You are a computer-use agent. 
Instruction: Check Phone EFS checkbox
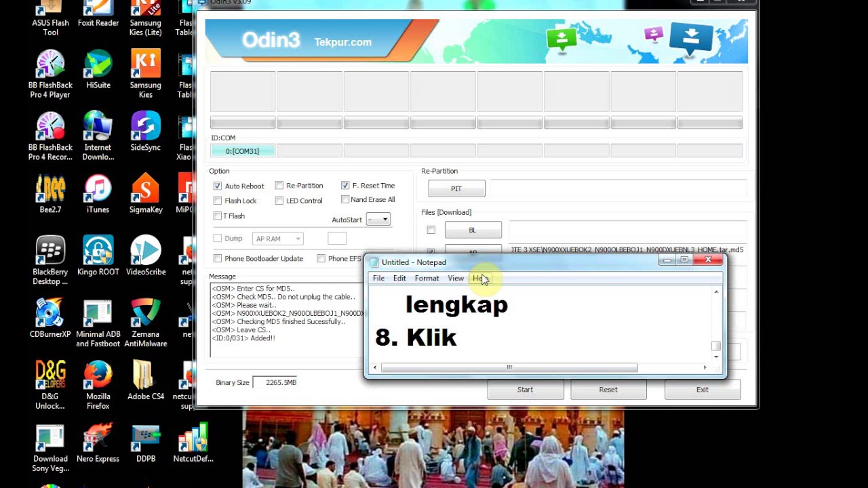click(x=321, y=258)
